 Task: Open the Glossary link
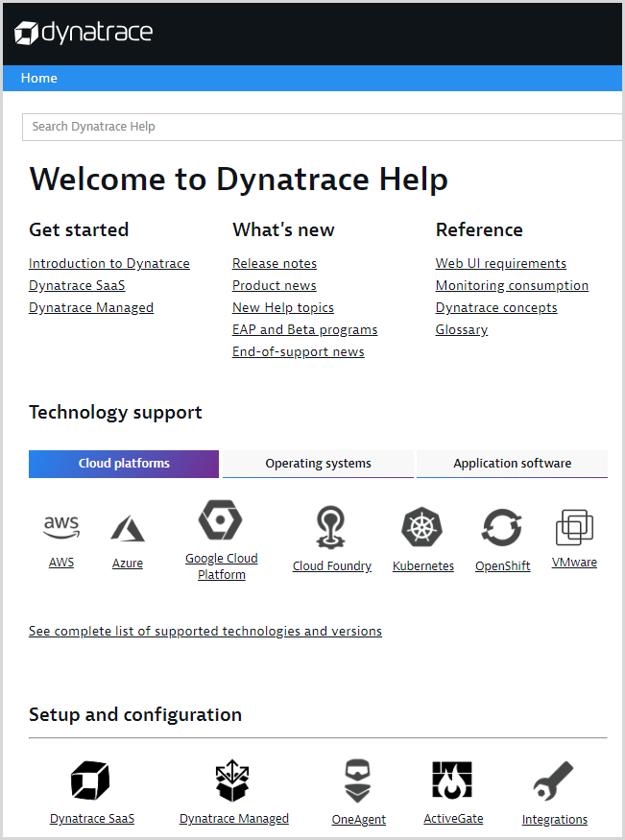(462, 329)
